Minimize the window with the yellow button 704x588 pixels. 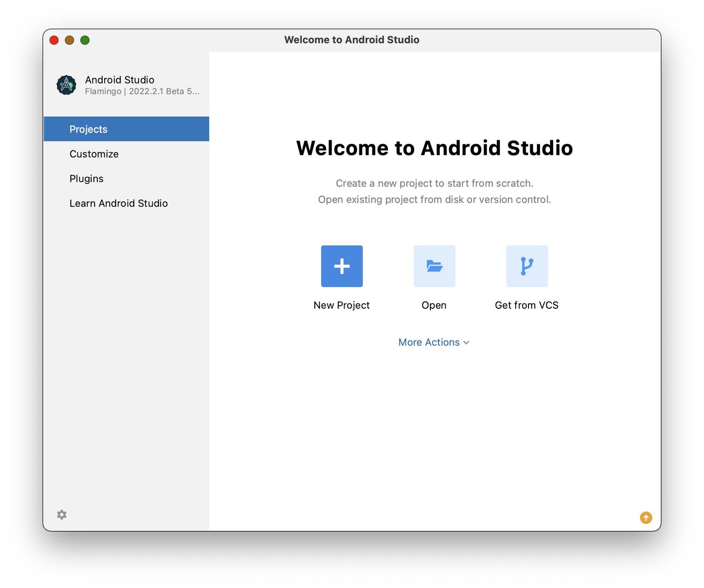coord(70,40)
